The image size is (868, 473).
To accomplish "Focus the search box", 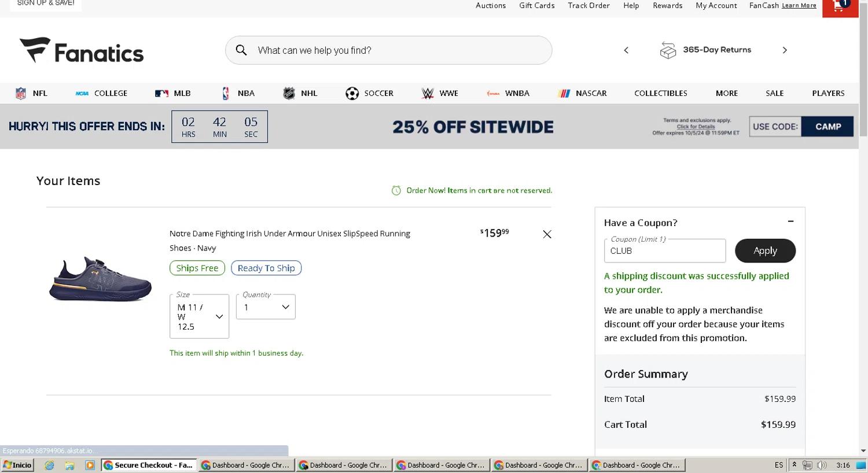I will pyautogui.click(x=388, y=50).
